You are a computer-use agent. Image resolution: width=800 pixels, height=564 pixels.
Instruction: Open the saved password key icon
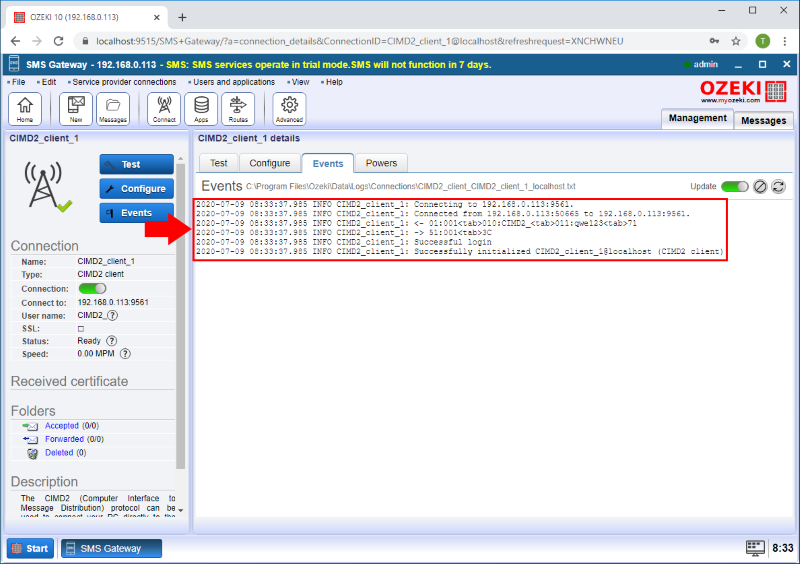(x=714, y=41)
